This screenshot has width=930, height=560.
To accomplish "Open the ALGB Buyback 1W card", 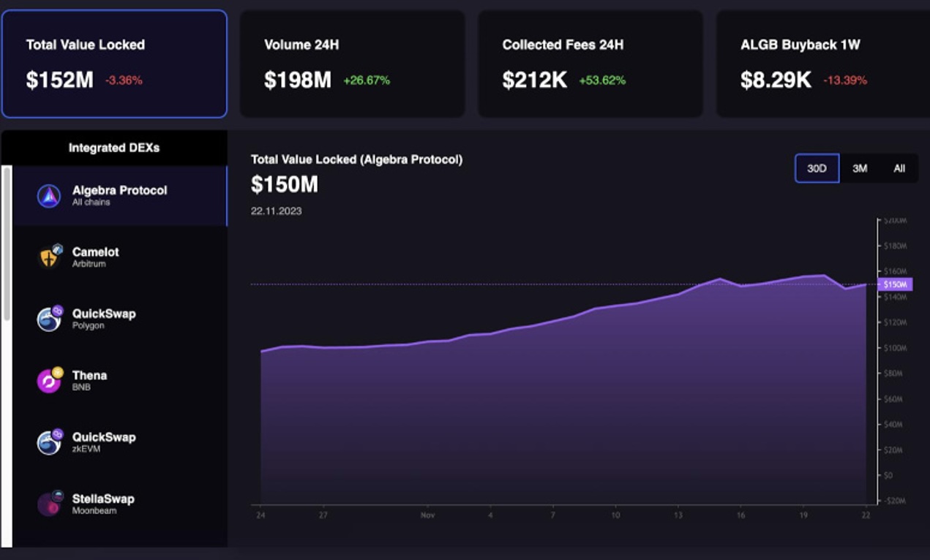I will [x=822, y=64].
